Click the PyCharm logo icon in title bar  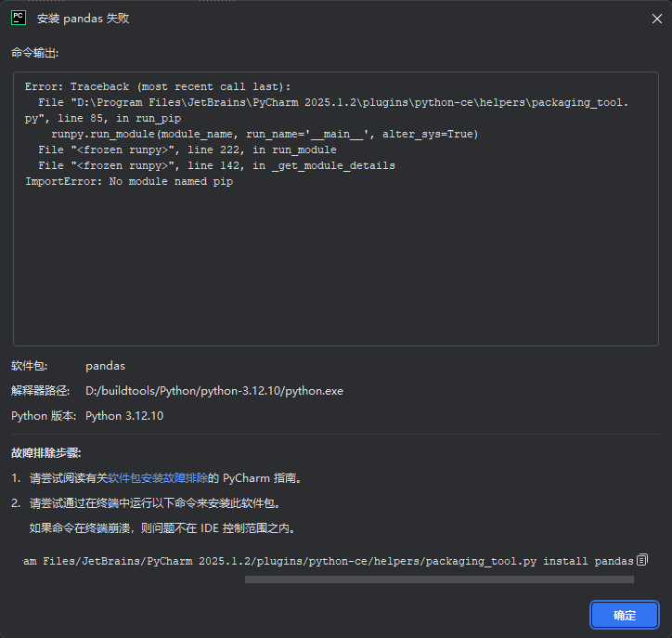click(x=19, y=18)
